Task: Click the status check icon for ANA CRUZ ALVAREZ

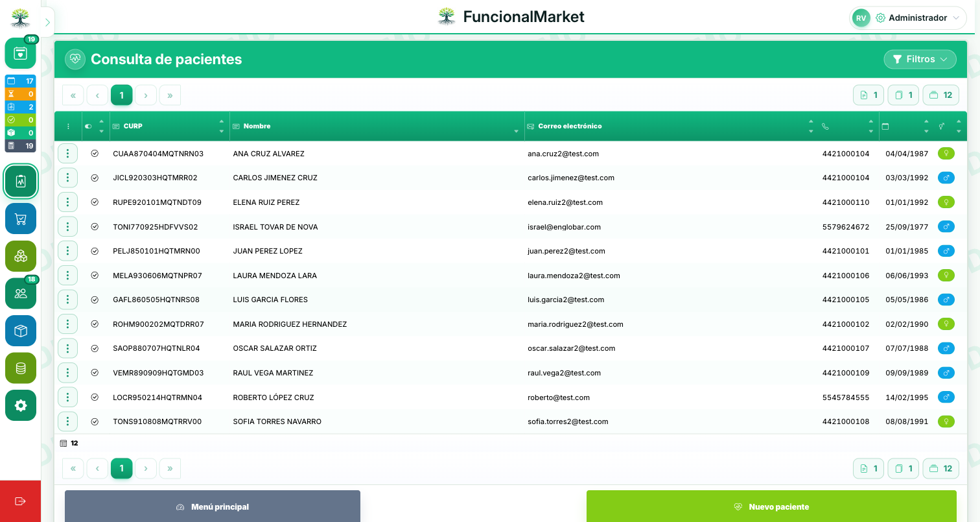Action: (x=95, y=154)
